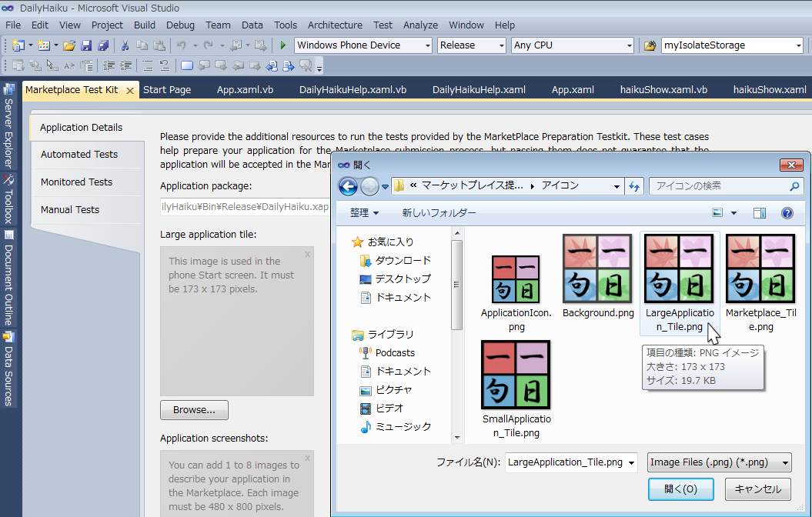
Task: Click the Paste clipboard icon
Action: 159,45
